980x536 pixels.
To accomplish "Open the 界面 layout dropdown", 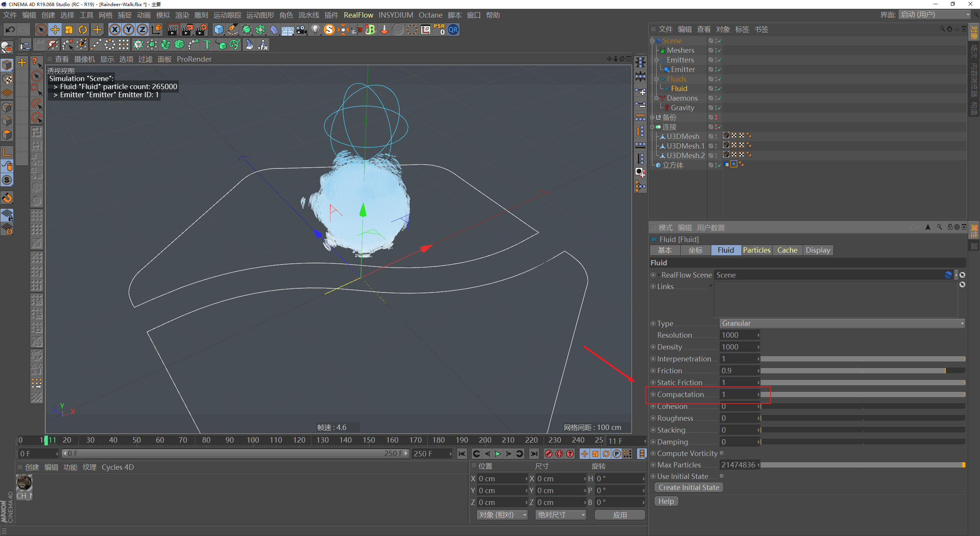I will (935, 15).
